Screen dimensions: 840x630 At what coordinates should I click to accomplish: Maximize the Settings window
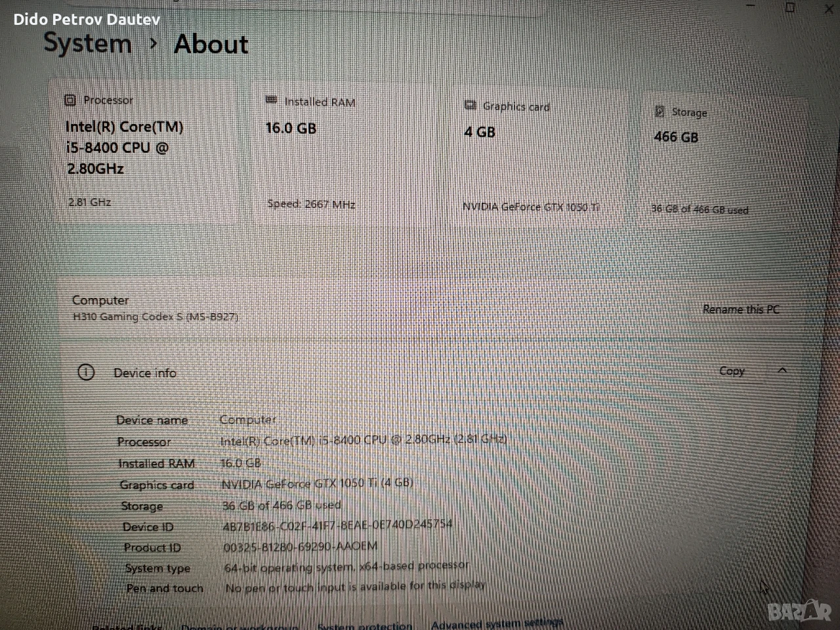(791, 7)
